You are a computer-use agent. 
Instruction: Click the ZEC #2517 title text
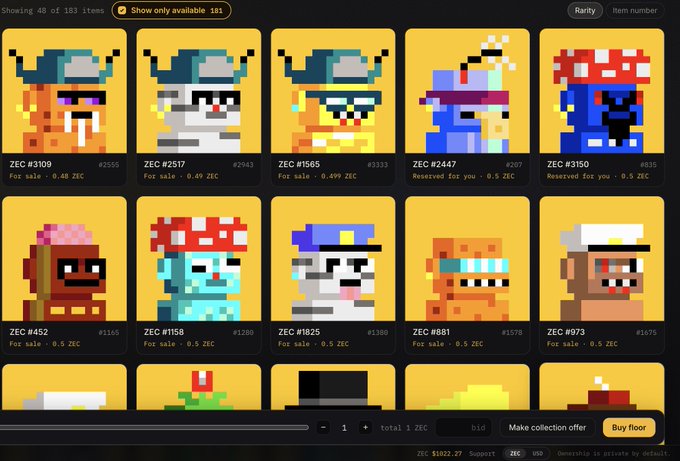164,164
